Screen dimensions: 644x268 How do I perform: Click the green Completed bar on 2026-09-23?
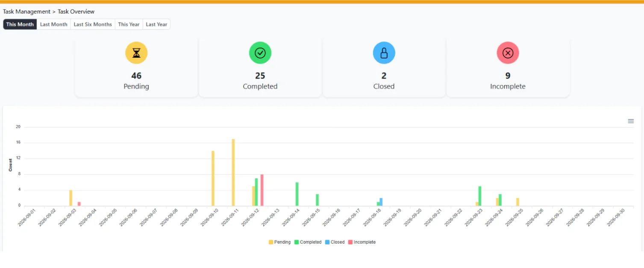pos(480,196)
